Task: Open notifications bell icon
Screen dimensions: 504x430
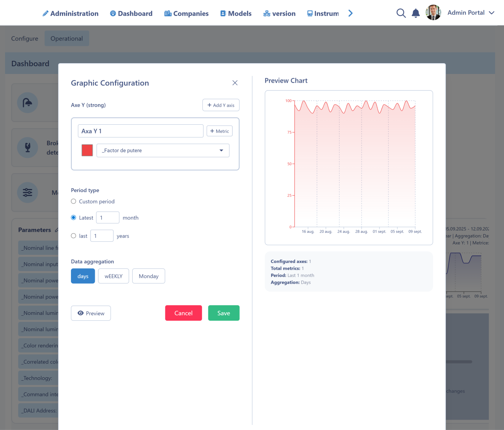Action: pos(415,13)
